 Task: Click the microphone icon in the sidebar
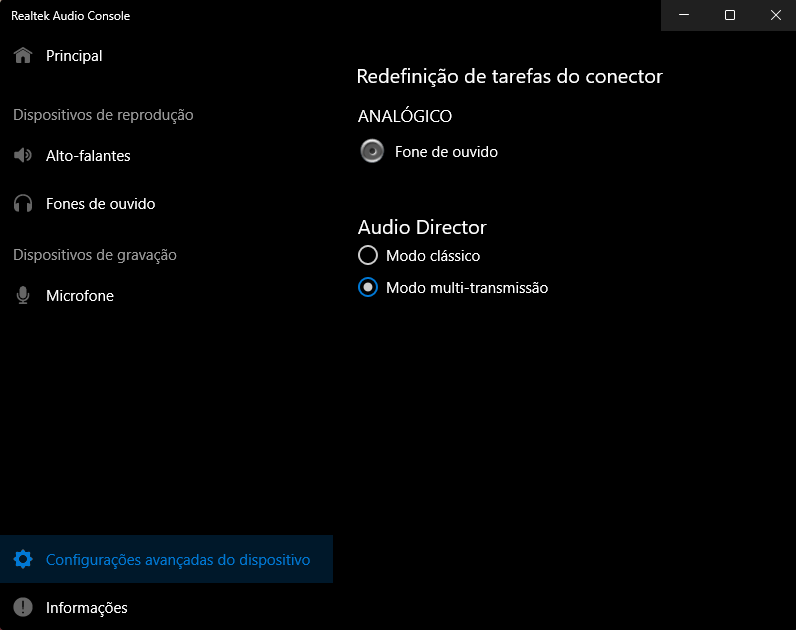coord(23,295)
